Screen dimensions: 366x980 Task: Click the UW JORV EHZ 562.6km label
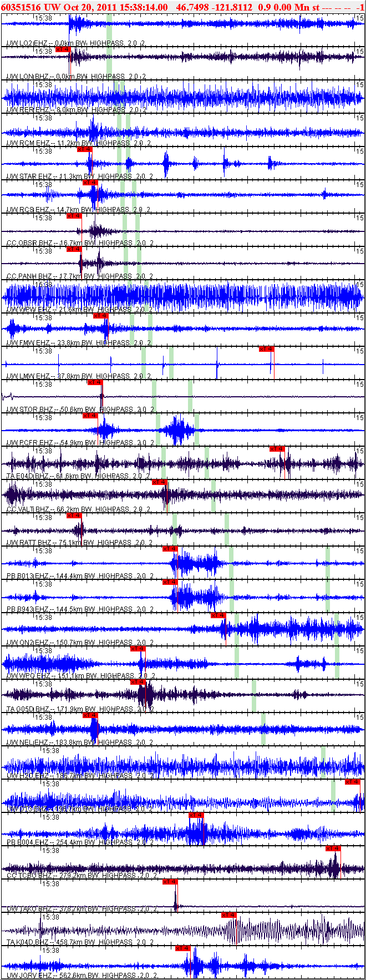[x=82, y=976]
